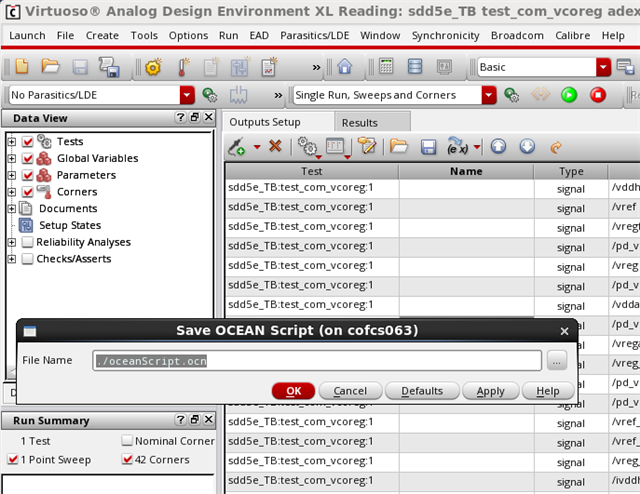Click the dialog Help button
The image size is (640, 494).
pyautogui.click(x=548, y=391)
